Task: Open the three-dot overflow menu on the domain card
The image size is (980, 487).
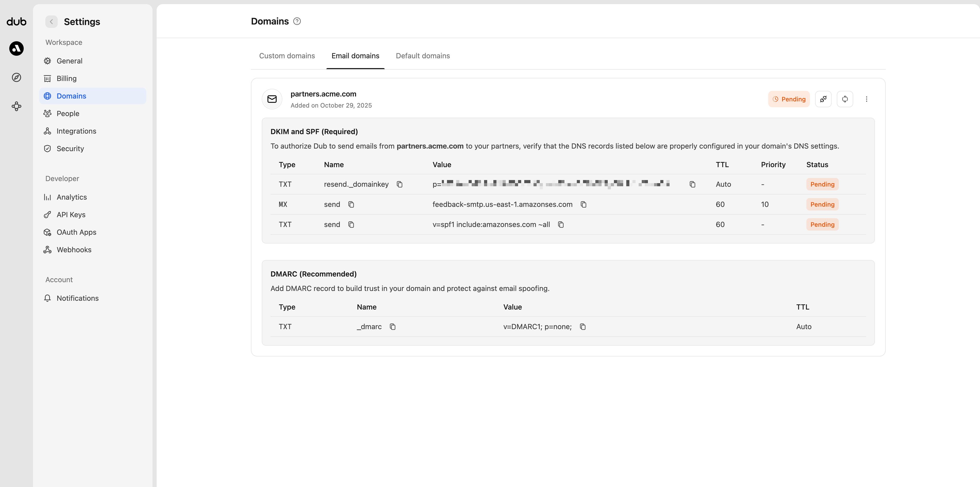Action: tap(867, 99)
